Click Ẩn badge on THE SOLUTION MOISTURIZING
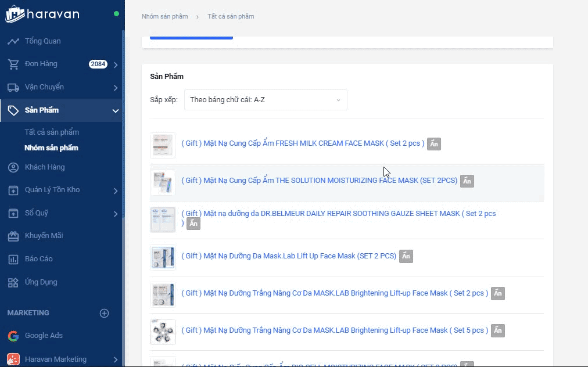 tap(467, 181)
